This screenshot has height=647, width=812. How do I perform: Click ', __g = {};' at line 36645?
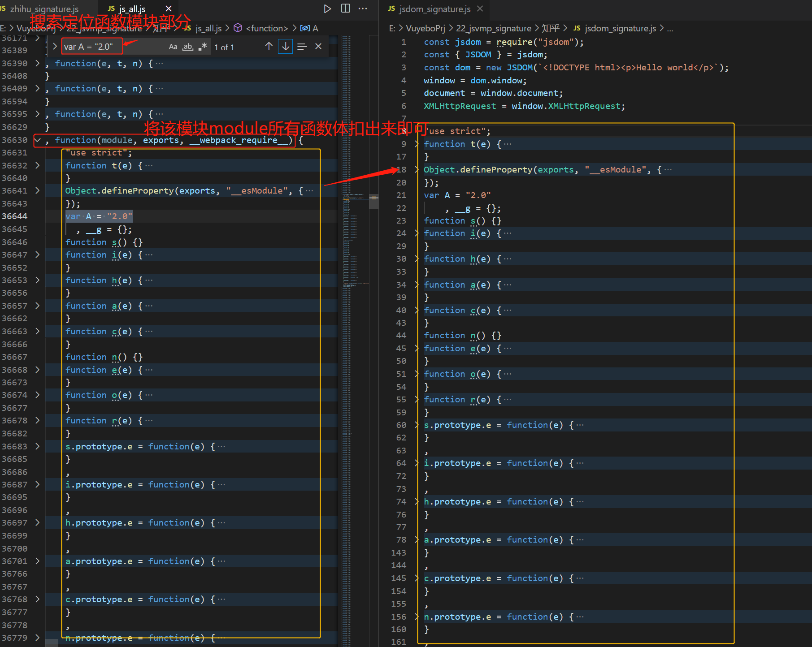point(104,229)
